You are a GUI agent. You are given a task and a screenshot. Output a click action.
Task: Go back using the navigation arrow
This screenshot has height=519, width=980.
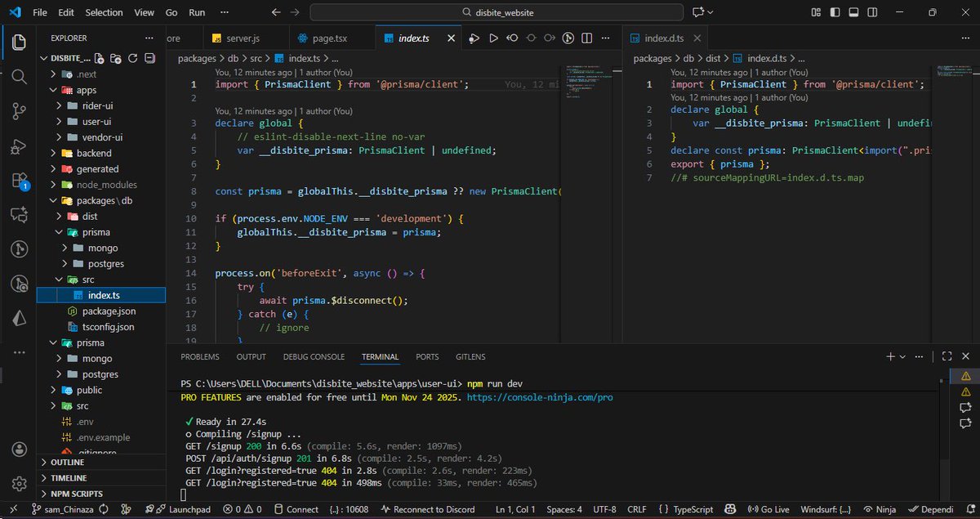click(x=275, y=12)
